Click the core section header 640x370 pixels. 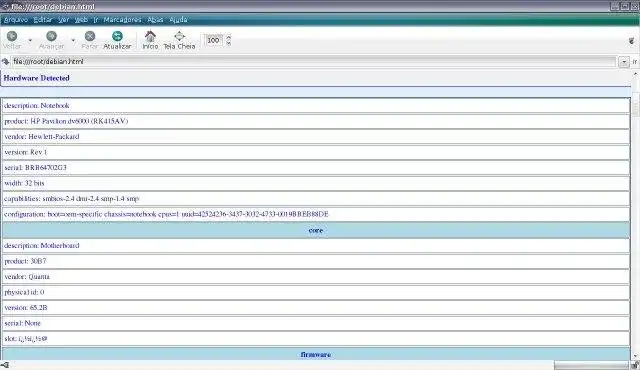[316, 230]
